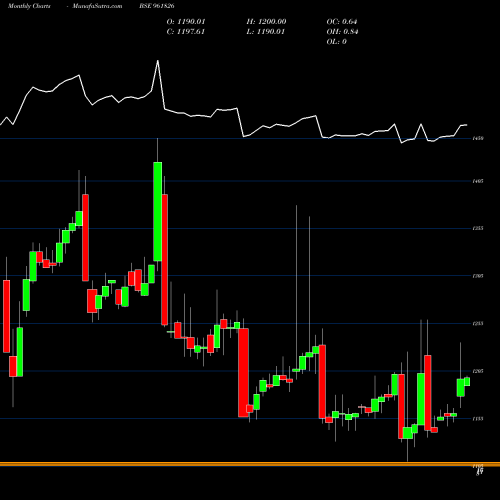Click the "MunafaSutra.com" site label
Screen dimensions: 500x500
click(97, 6)
